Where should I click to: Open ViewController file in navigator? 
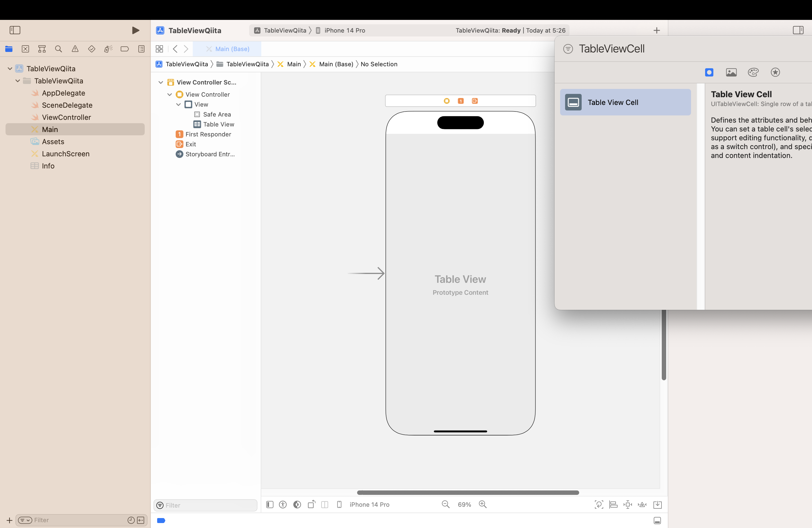coord(66,117)
